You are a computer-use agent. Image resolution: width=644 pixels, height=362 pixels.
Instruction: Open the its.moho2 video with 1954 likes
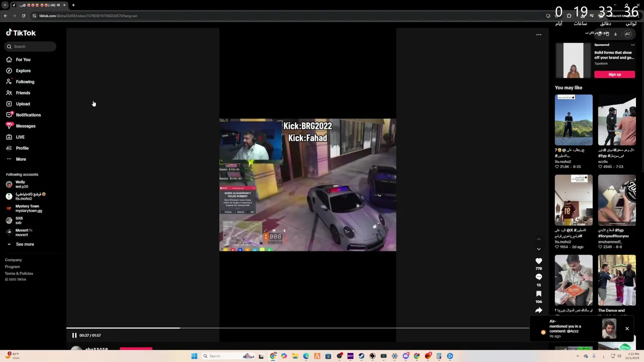tap(574, 200)
